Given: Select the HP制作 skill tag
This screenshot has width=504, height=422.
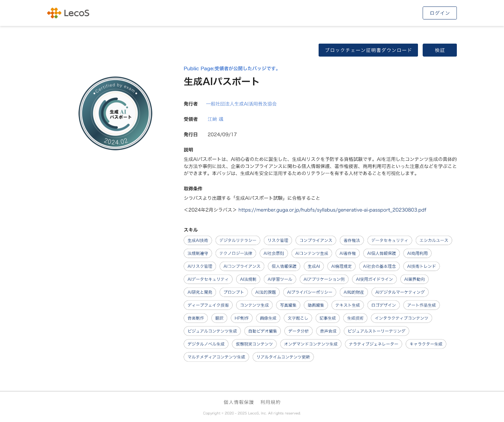Looking at the screenshot, I should tap(242, 318).
